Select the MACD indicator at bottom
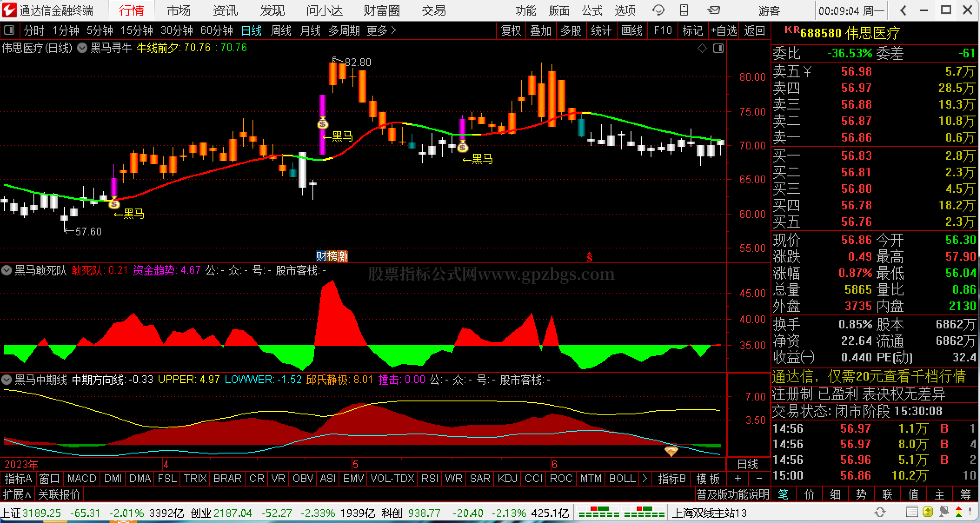 pos(82,478)
